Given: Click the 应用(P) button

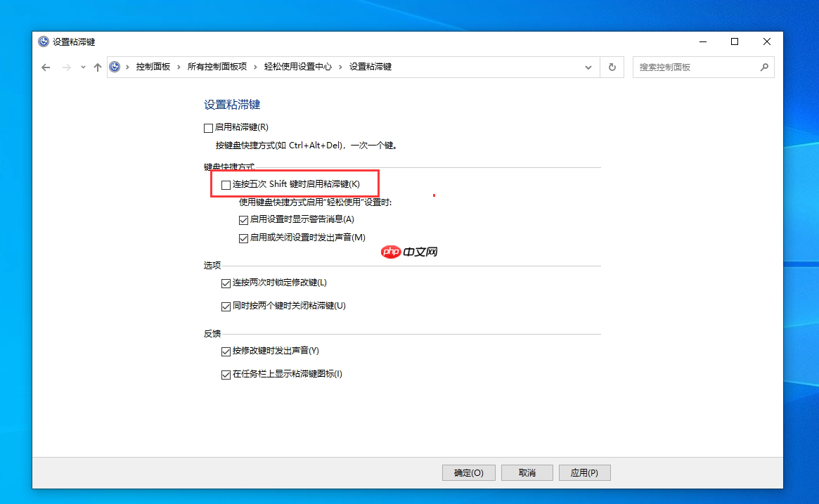Looking at the screenshot, I should (x=584, y=472).
